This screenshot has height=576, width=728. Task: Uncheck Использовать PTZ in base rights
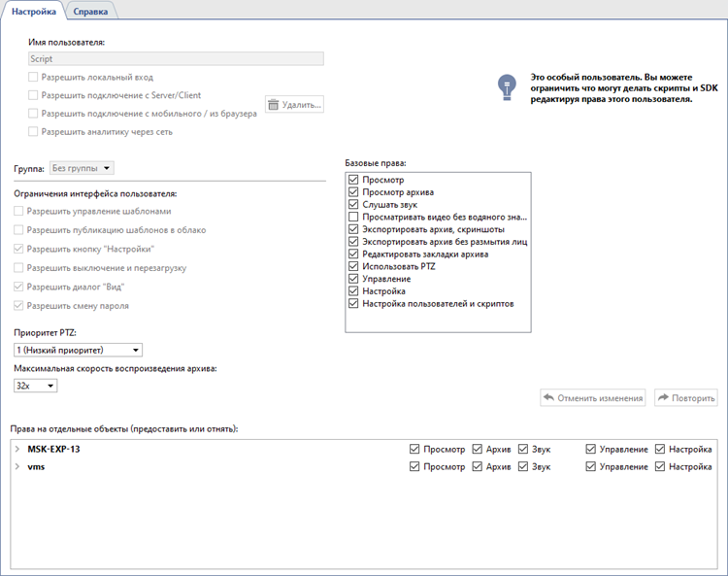click(x=353, y=266)
